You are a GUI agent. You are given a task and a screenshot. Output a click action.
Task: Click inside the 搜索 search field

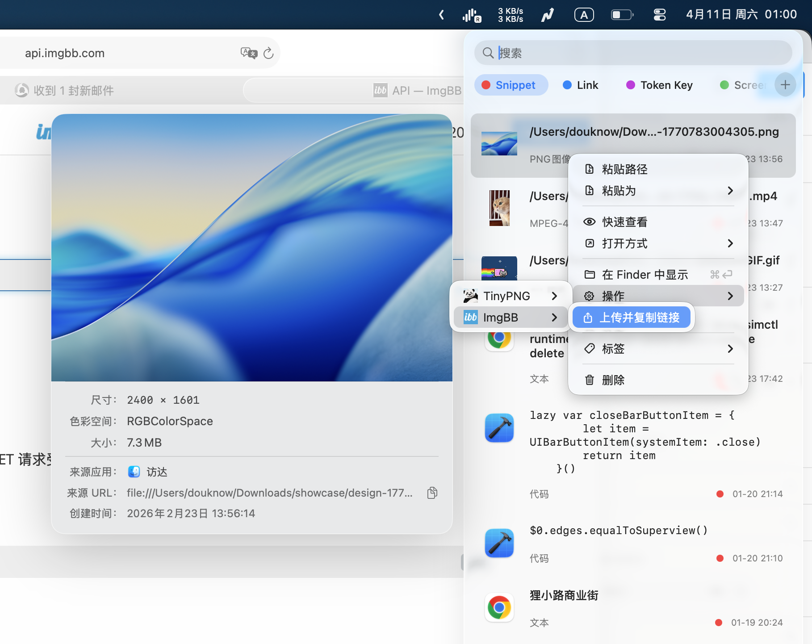click(625, 53)
